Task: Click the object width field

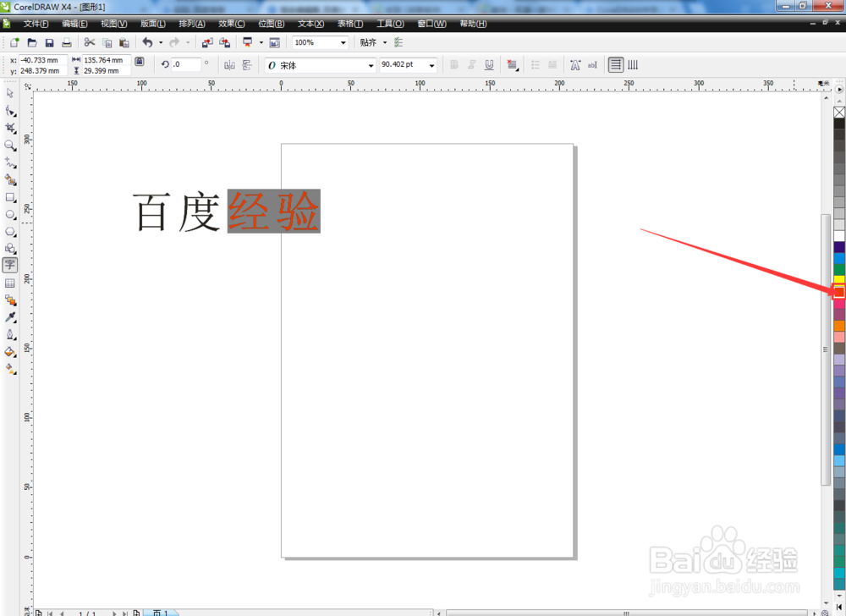Action: pos(107,60)
